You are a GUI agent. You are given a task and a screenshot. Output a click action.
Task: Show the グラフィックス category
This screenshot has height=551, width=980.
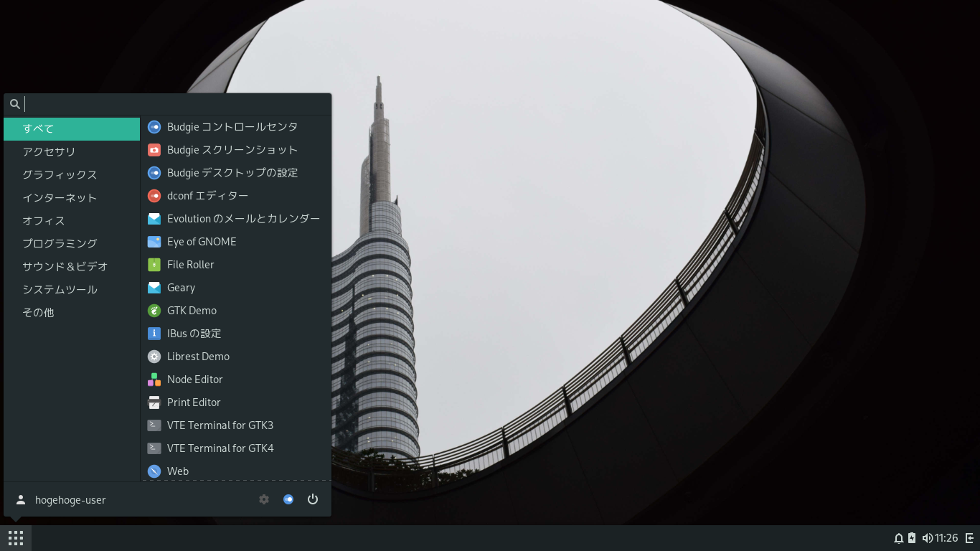click(x=72, y=175)
